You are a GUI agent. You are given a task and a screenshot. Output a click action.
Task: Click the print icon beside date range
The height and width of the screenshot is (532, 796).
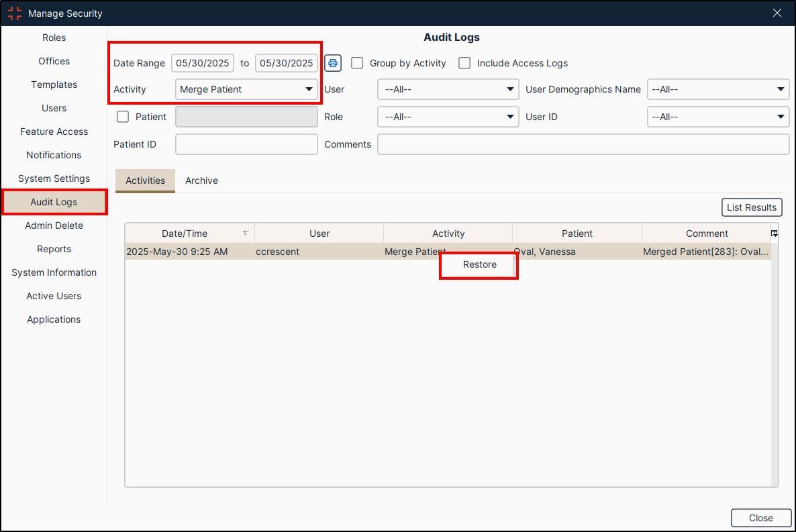click(x=333, y=62)
